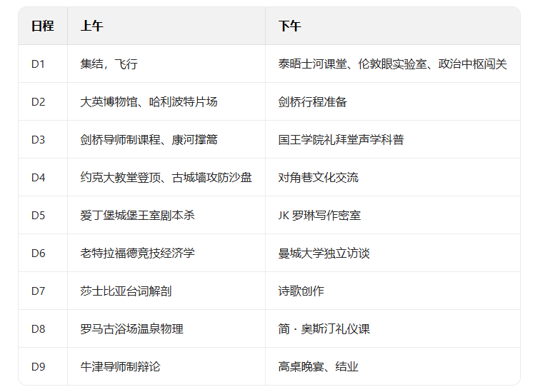
Task: Select the 约克大教堂登顶、古城墙攻防沙盘 cell
Action: point(166,178)
